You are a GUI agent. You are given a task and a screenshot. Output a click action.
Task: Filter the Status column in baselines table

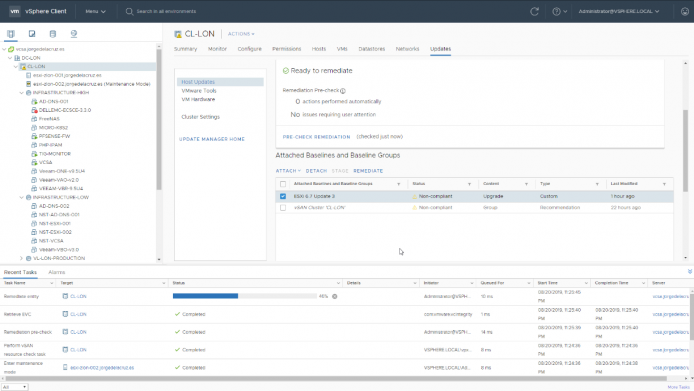(469, 184)
